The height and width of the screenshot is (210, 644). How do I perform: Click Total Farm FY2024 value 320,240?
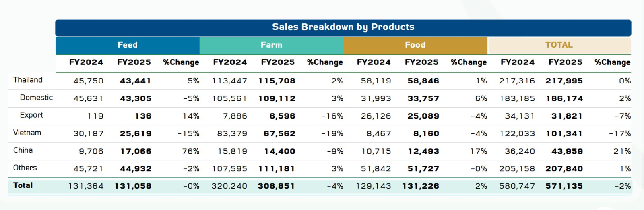click(229, 186)
